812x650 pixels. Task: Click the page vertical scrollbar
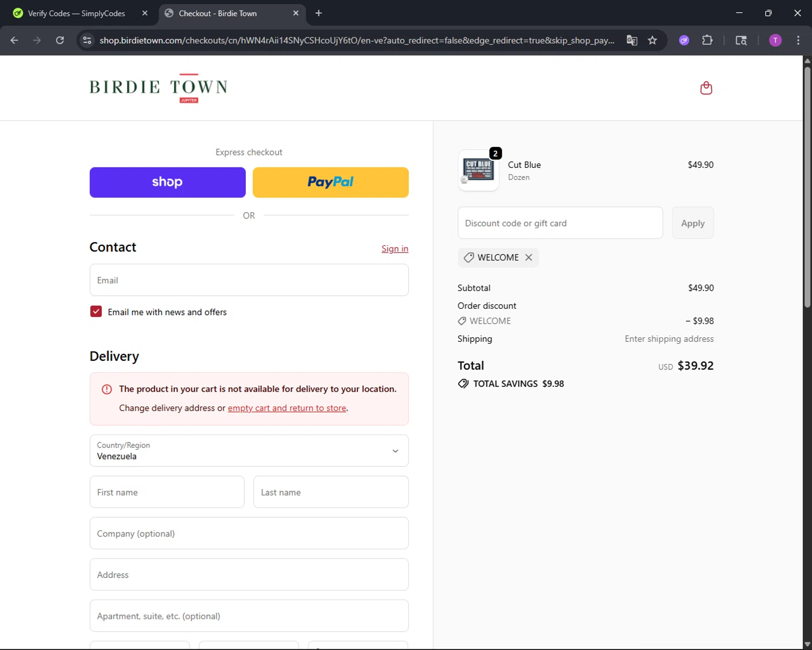(807, 187)
